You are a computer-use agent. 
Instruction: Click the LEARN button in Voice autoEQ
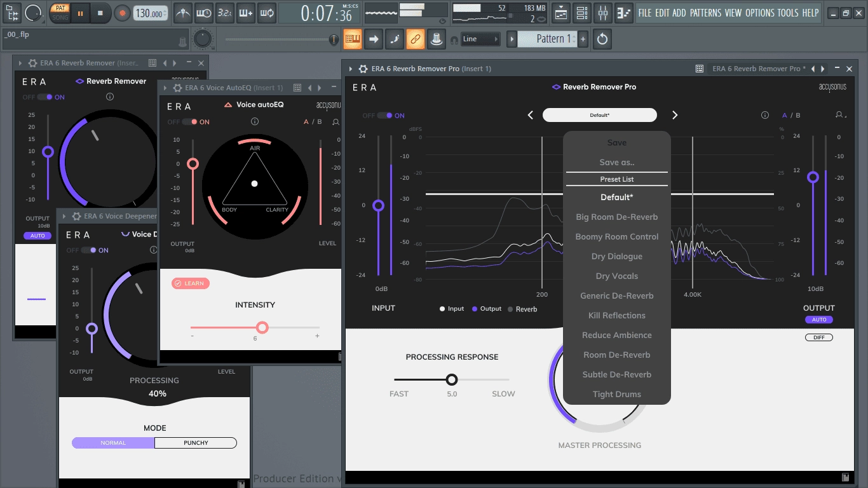[x=191, y=283]
